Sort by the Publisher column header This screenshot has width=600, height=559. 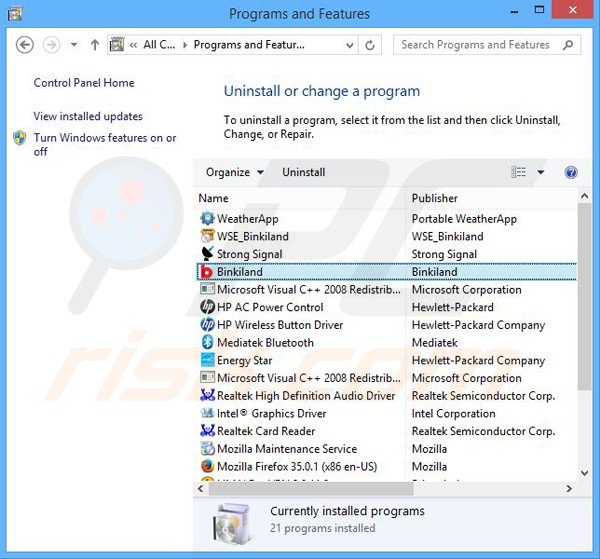pos(434,198)
